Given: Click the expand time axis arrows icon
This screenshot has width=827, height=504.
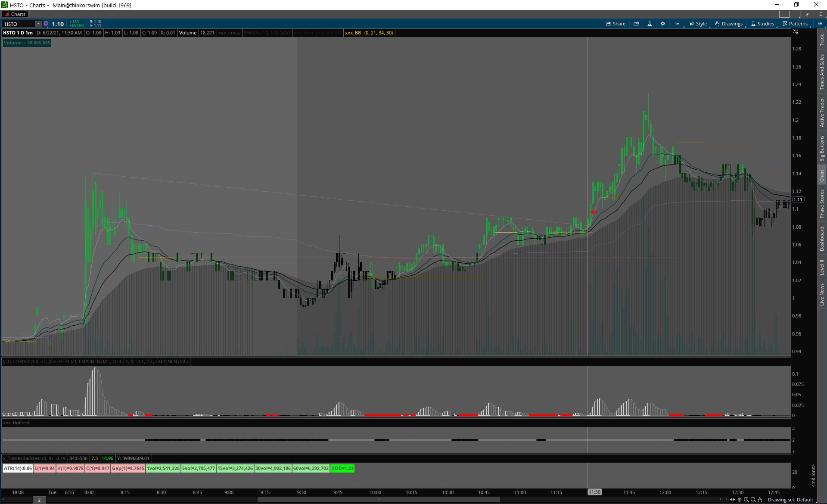Looking at the screenshot, I should click(x=733, y=500).
